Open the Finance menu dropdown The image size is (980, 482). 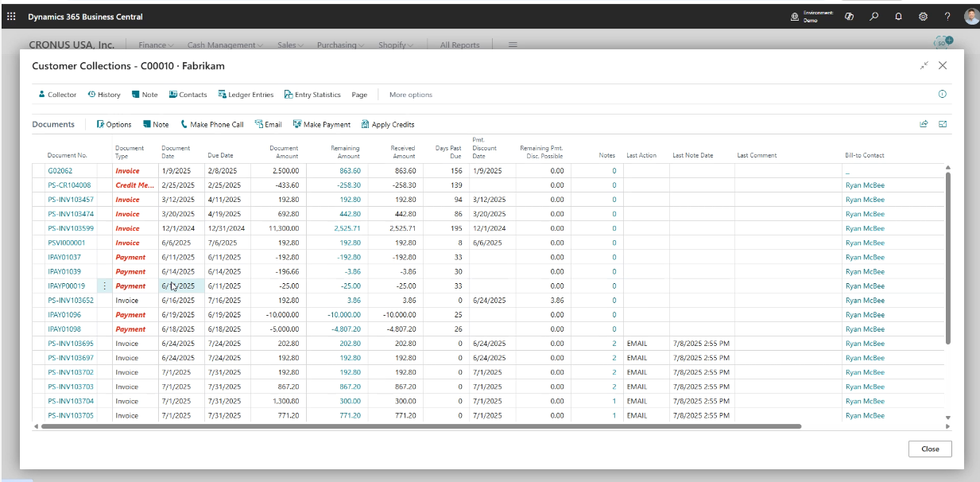157,45
